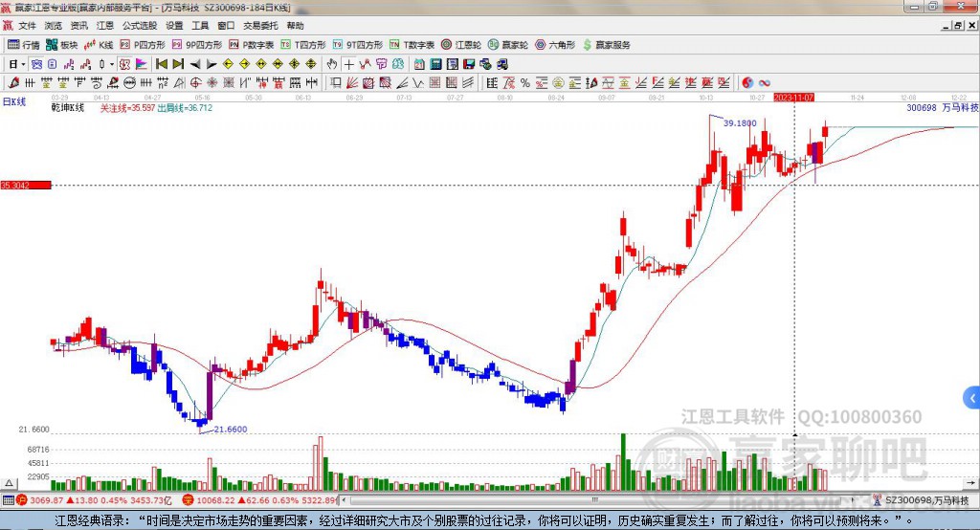Click the status bar grid icon

(8, 500)
